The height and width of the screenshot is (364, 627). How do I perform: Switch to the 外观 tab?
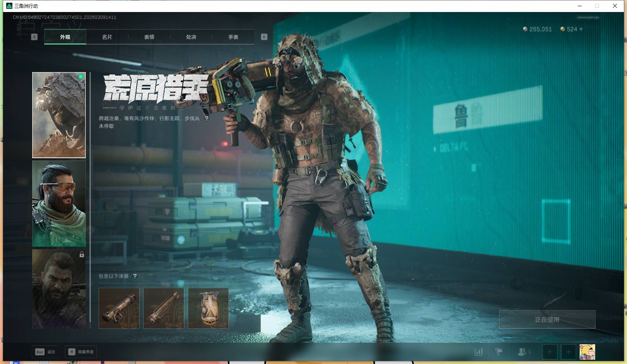tap(65, 37)
